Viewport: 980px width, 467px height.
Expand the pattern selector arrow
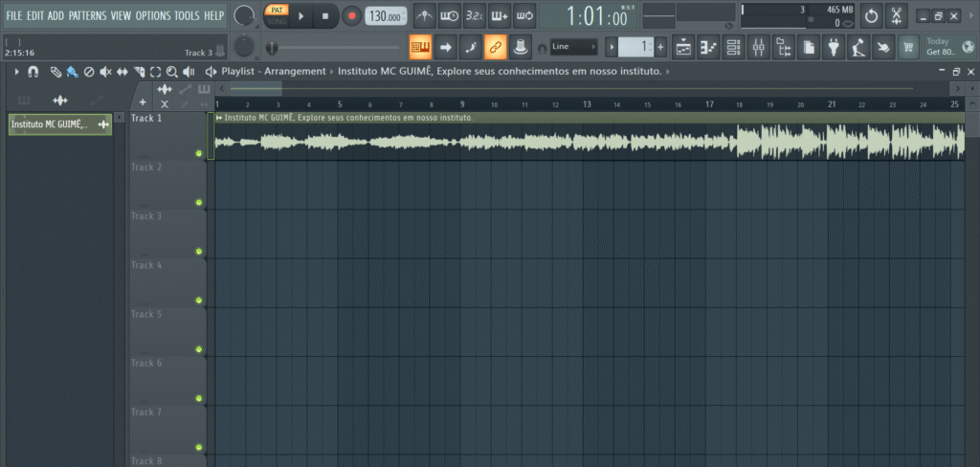612,47
